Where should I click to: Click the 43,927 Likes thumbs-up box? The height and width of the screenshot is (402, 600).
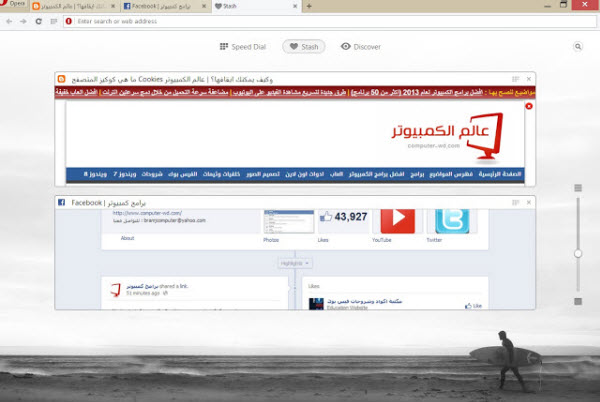click(343, 221)
